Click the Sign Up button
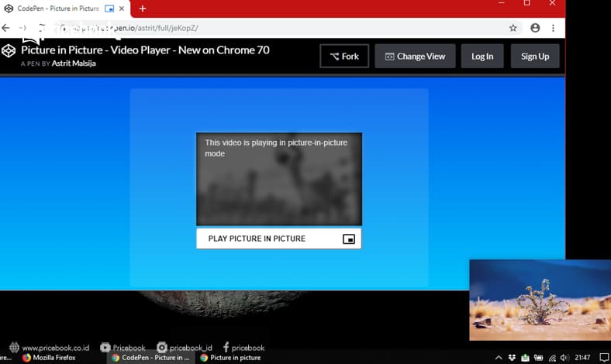This screenshot has height=364, width=611. click(535, 56)
